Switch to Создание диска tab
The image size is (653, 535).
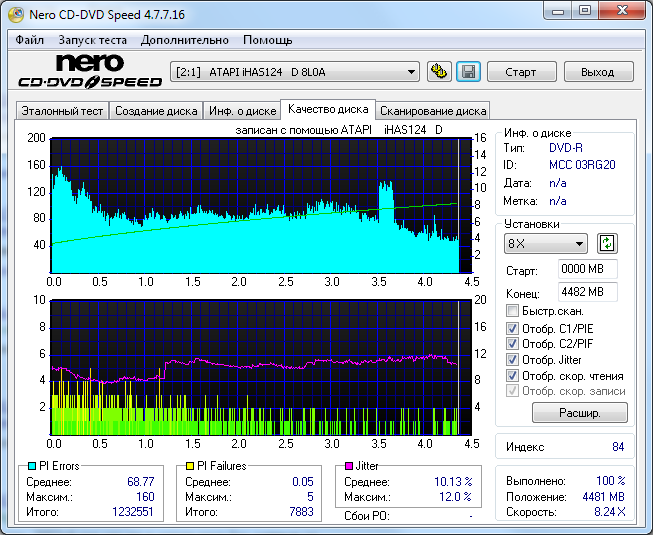156,111
